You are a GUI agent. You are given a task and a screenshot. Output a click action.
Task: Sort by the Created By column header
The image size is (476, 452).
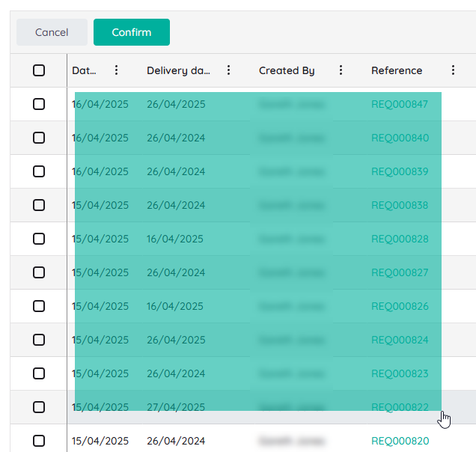pyautogui.click(x=287, y=70)
